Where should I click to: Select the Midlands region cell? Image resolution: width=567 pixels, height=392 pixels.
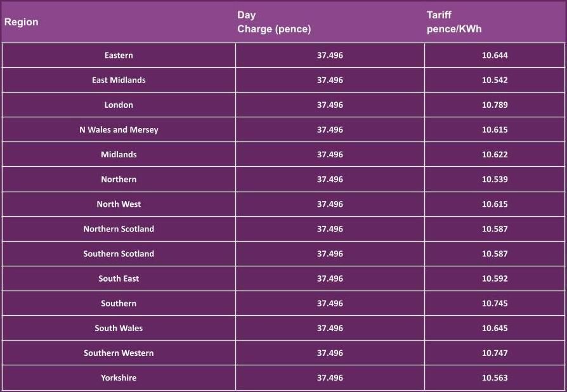click(119, 154)
